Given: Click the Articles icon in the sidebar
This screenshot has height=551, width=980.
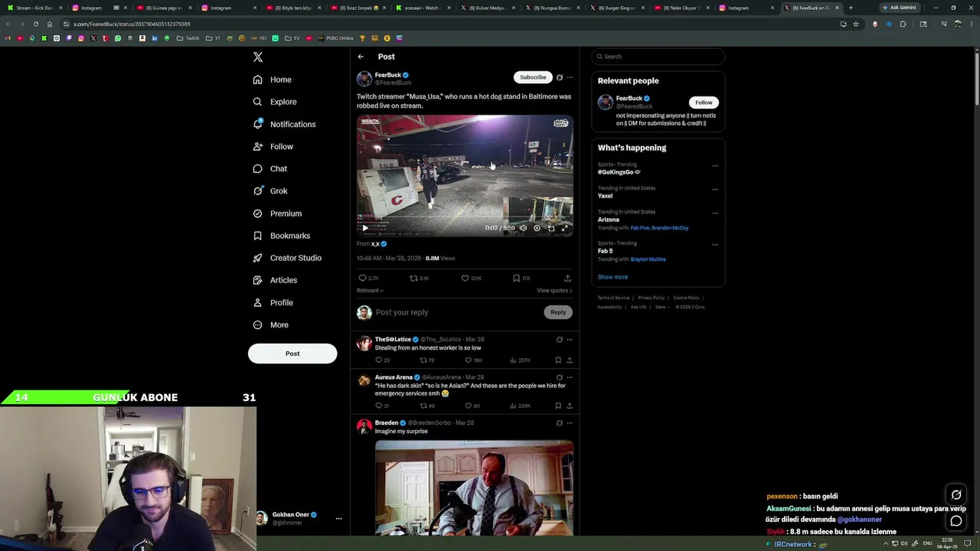Looking at the screenshot, I should click(x=257, y=280).
